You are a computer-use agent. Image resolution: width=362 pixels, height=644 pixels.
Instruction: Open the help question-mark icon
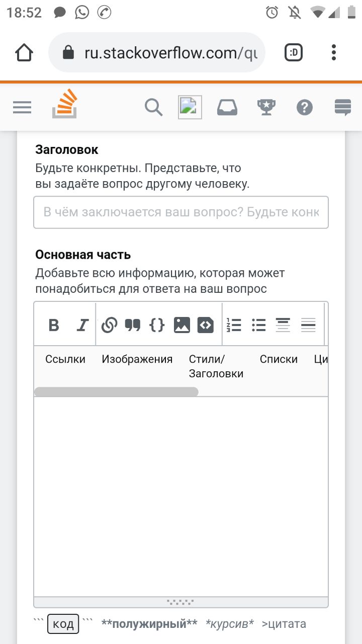coord(305,107)
